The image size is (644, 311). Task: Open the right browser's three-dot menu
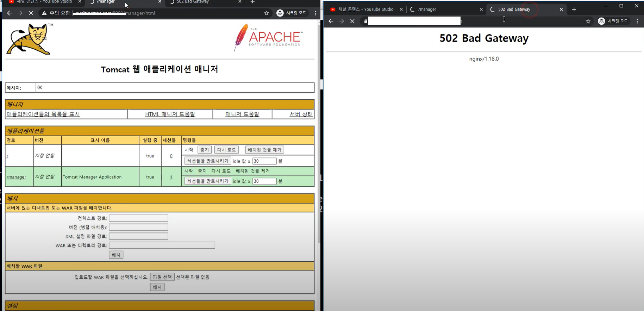637,21
